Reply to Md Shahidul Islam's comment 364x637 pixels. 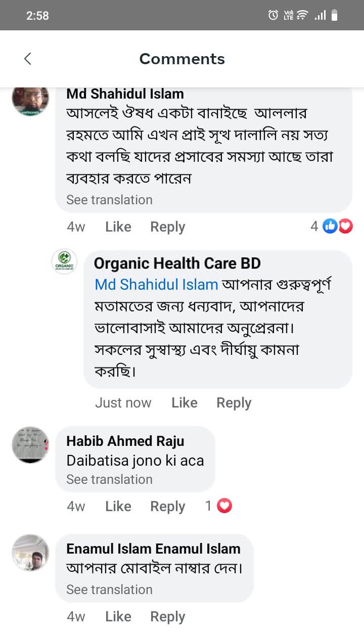[167, 227]
